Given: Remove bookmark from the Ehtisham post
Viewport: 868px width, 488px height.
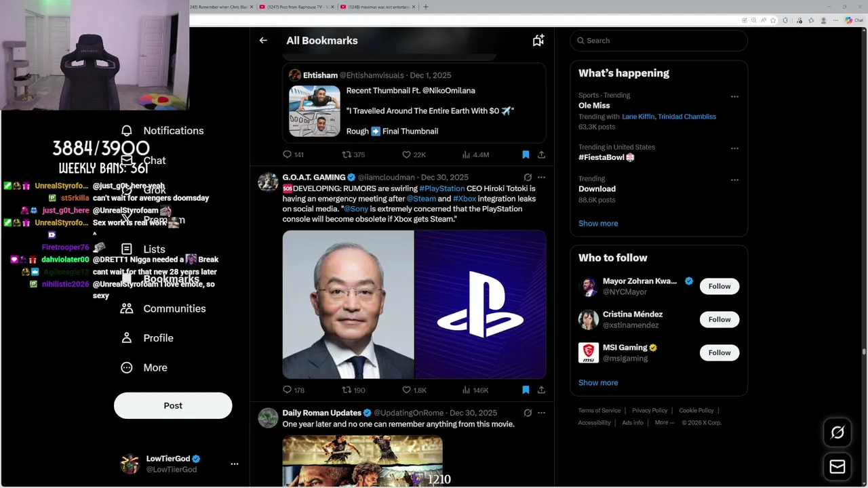Looking at the screenshot, I should point(526,155).
